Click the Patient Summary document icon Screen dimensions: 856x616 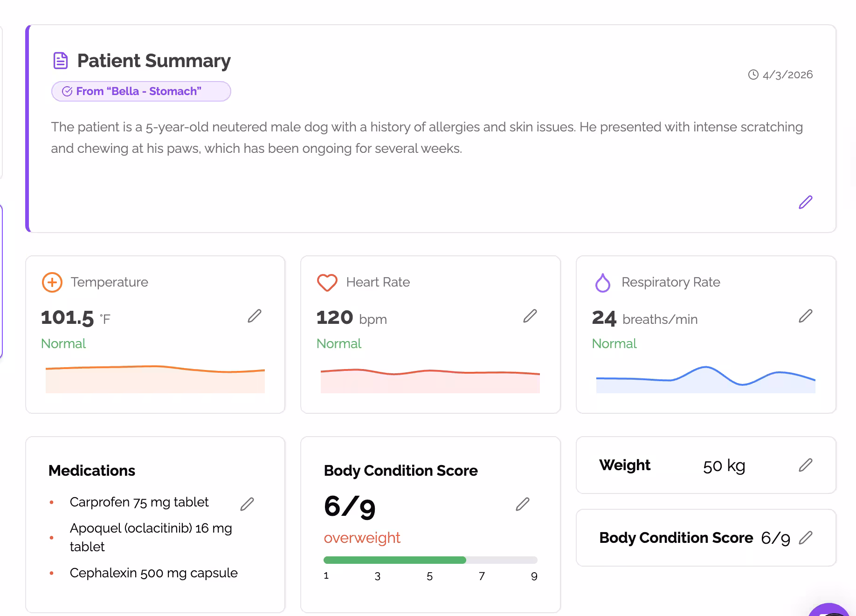pos(61,60)
